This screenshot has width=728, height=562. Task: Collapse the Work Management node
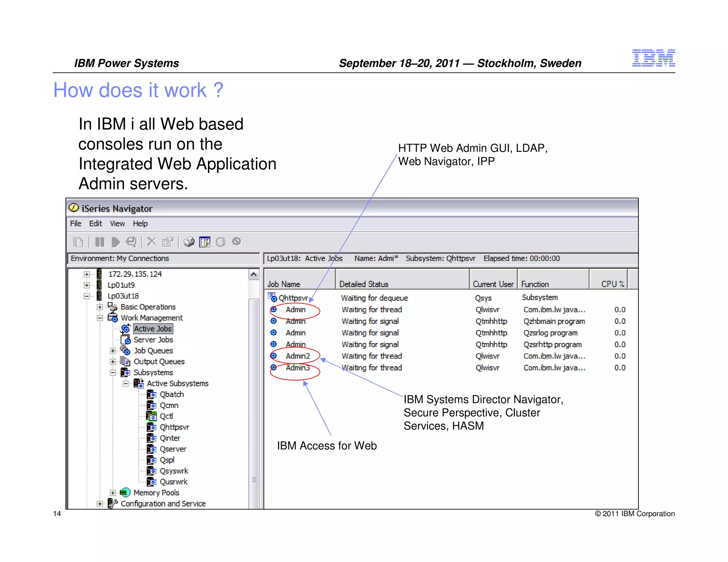(x=100, y=318)
